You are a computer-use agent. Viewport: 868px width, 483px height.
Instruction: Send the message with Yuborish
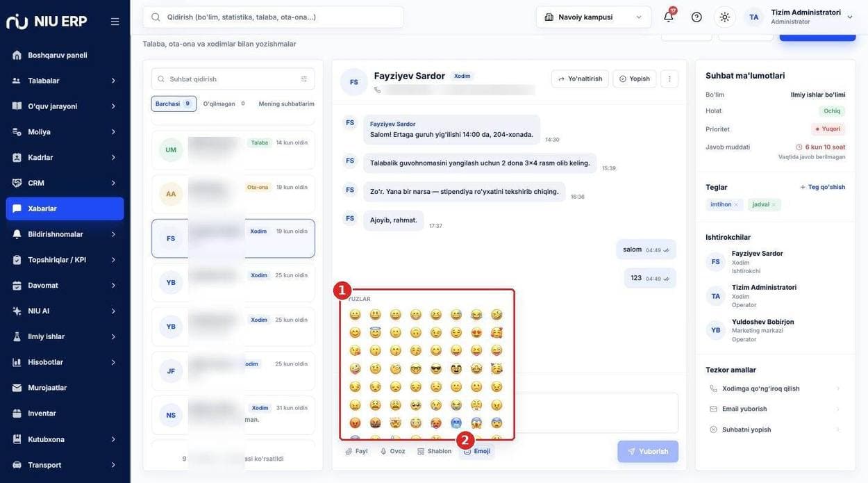pos(648,451)
